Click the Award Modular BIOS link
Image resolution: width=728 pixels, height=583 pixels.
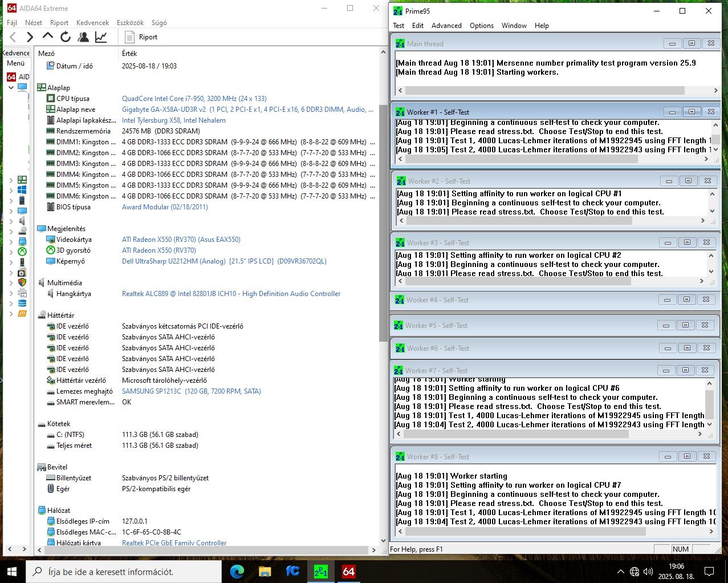point(165,207)
